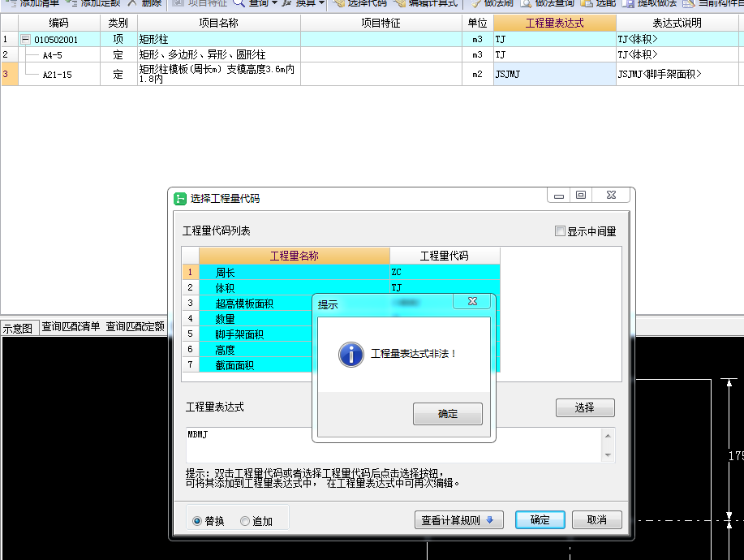Viewport: 744px width, 560px height.
Task: Click the JSJMJ expression cell
Action: pos(555,74)
